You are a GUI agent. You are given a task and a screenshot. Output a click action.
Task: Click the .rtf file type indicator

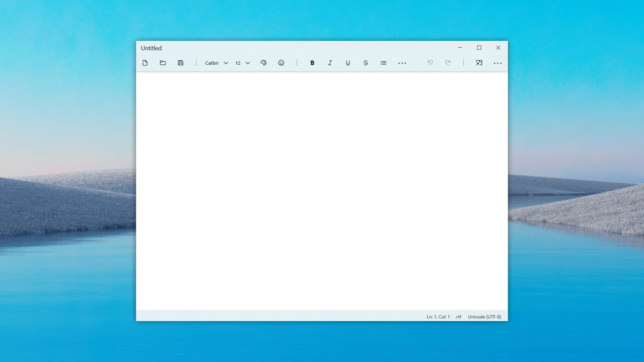(x=458, y=316)
